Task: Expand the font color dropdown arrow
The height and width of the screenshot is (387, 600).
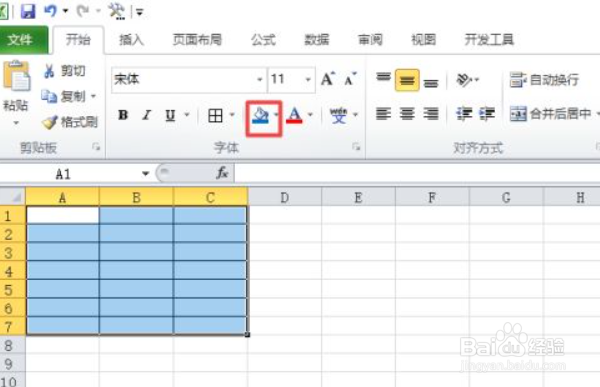Action: (x=310, y=114)
